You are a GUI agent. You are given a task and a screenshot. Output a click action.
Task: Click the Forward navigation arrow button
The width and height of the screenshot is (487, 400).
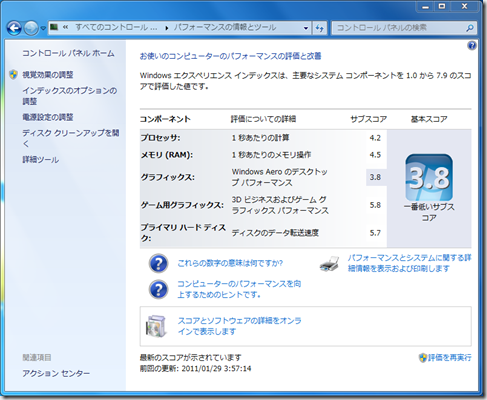tap(32, 28)
